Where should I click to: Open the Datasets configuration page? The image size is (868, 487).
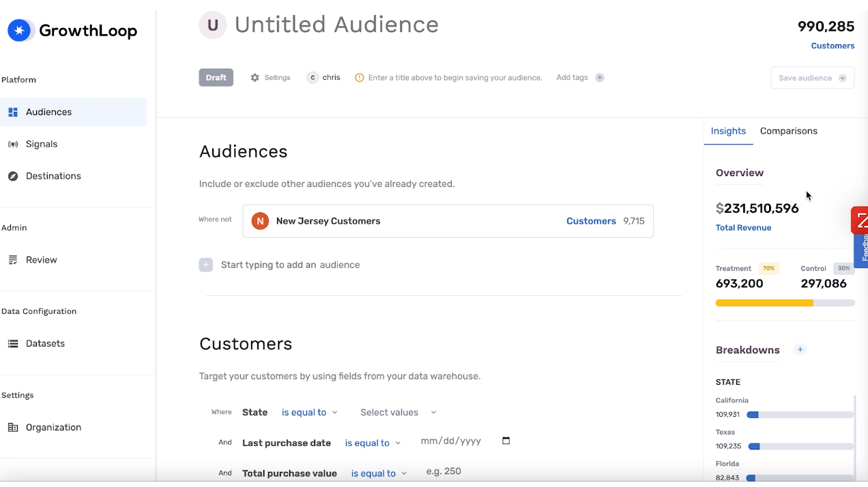45,344
